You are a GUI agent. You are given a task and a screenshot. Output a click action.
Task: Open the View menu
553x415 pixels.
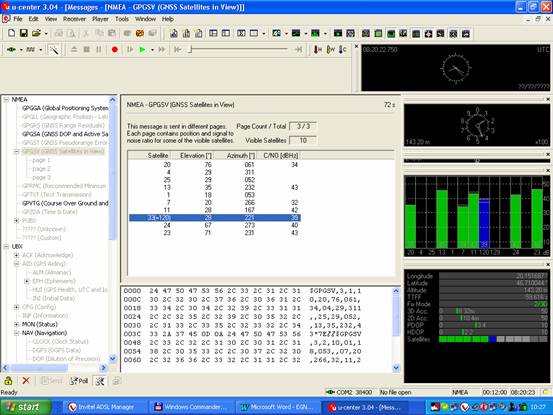(51, 19)
